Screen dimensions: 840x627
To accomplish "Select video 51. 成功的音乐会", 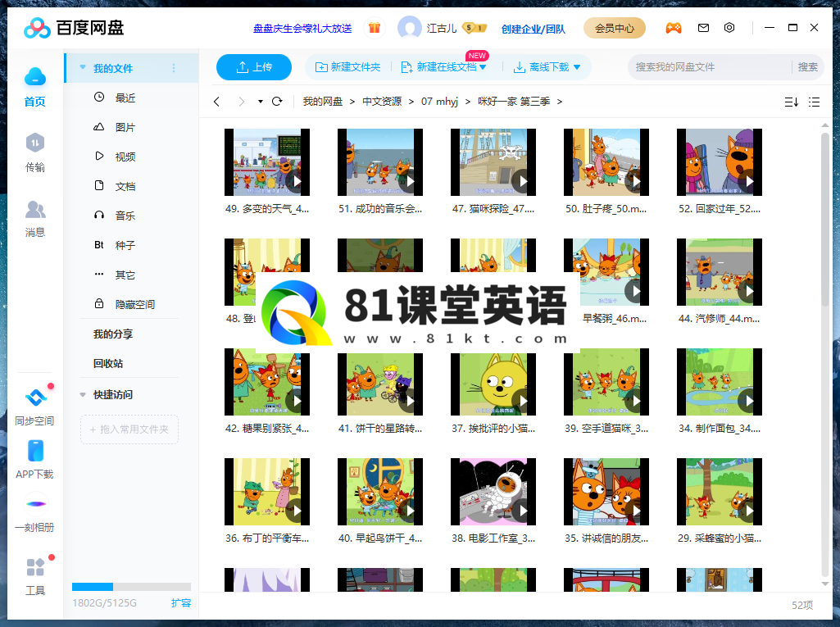I will tap(379, 171).
